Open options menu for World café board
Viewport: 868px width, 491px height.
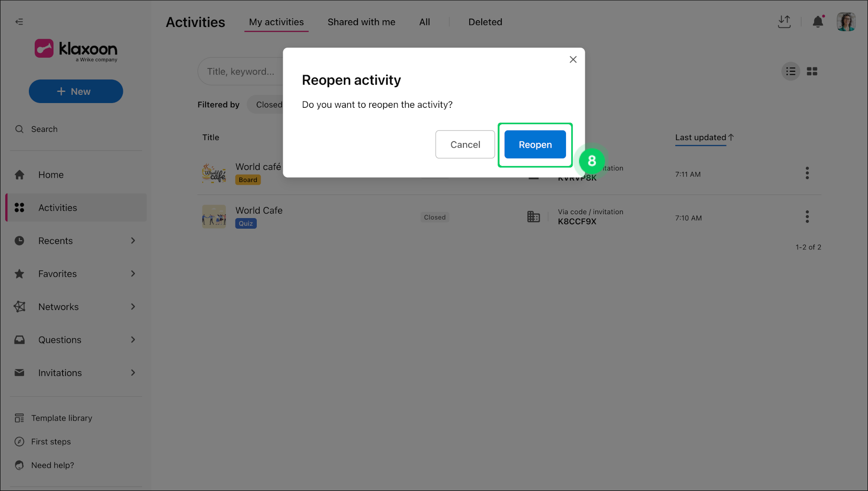(807, 173)
